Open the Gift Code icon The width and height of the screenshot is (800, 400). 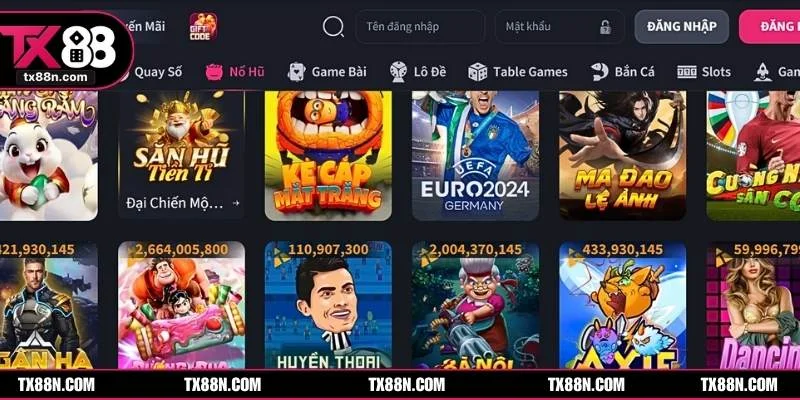coord(203,27)
